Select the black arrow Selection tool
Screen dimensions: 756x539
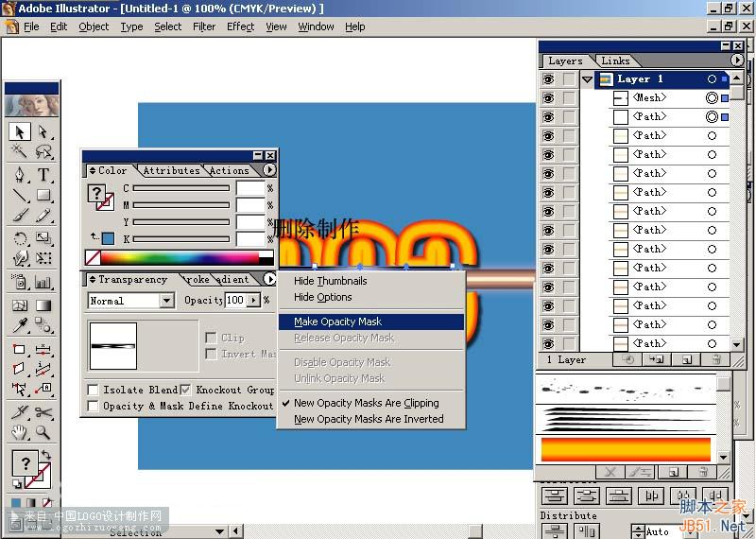click(x=20, y=131)
